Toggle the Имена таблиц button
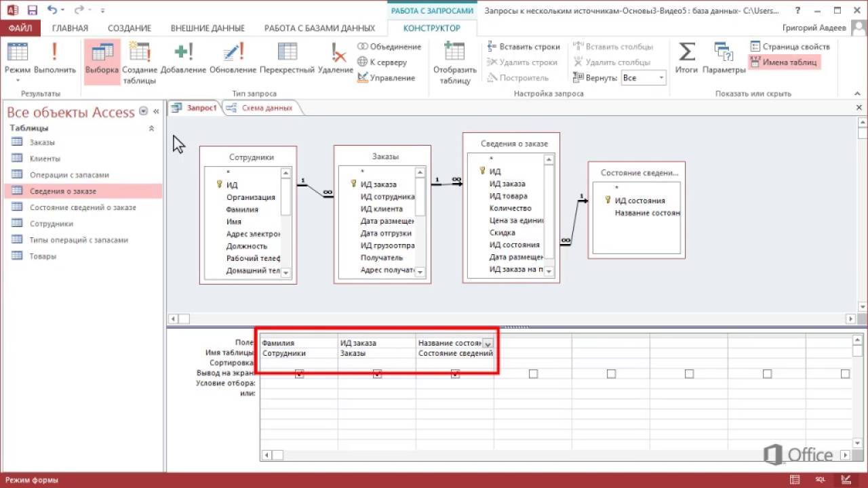Image resolution: width=868 pixels, height=488 pixels. [x=784, y=62]
